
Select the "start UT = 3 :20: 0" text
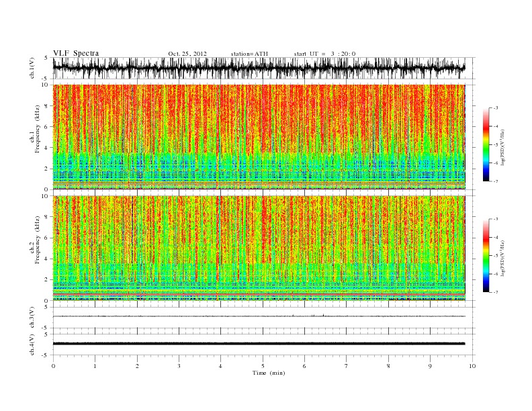pyautogui.click(x=324, y=54)
